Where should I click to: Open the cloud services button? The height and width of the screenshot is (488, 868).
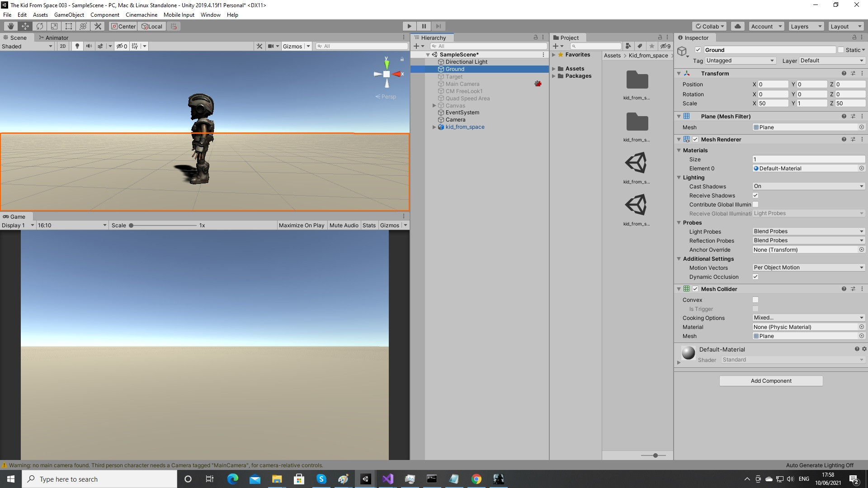tap(738, 26)
